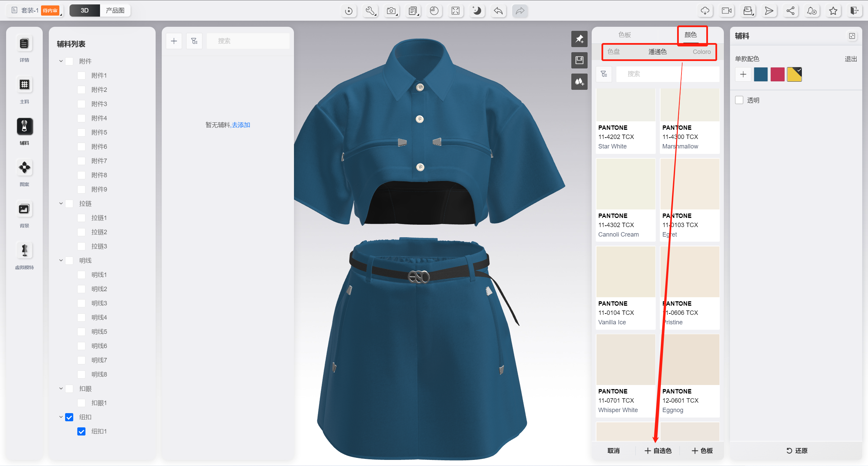Enable the 透明 transparent checkbox

point(739,100)
